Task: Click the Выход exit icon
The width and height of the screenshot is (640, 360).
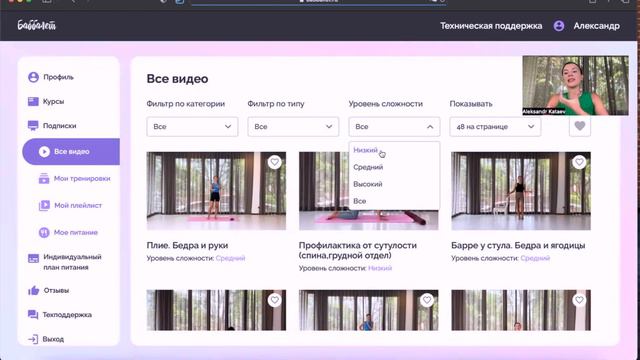Action: coord(33,339)
